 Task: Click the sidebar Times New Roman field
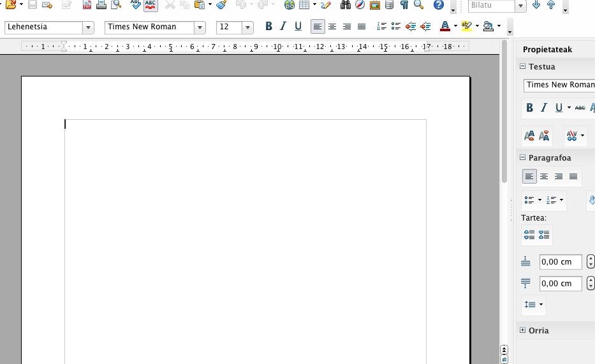559,85
